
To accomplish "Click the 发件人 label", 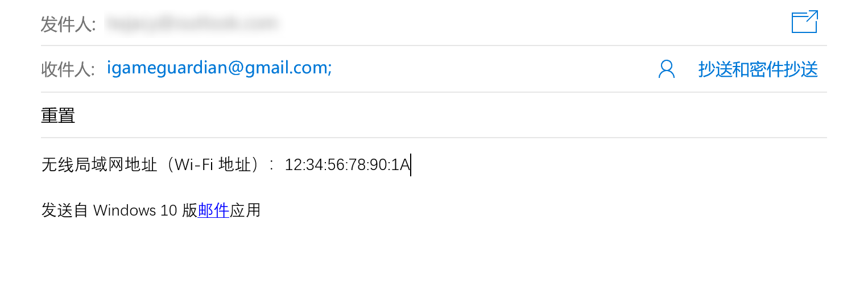I will point(68,24).
